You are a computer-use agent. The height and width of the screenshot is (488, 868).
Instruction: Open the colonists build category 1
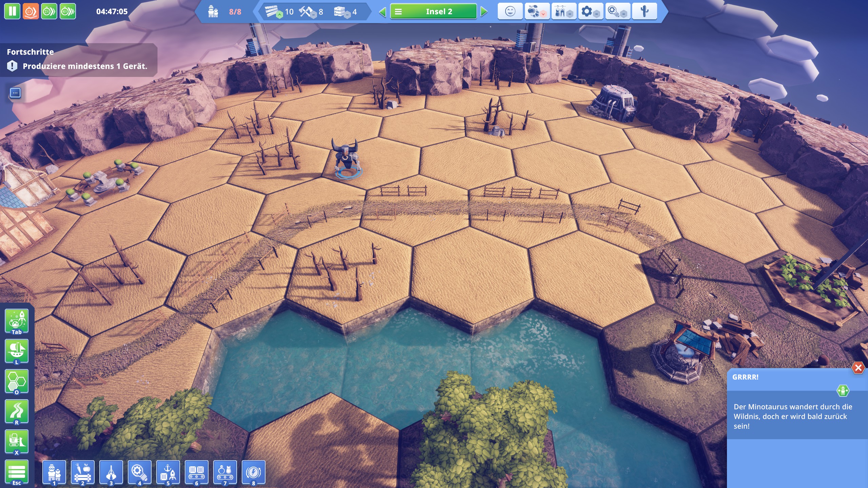click(x=54, y=472)
